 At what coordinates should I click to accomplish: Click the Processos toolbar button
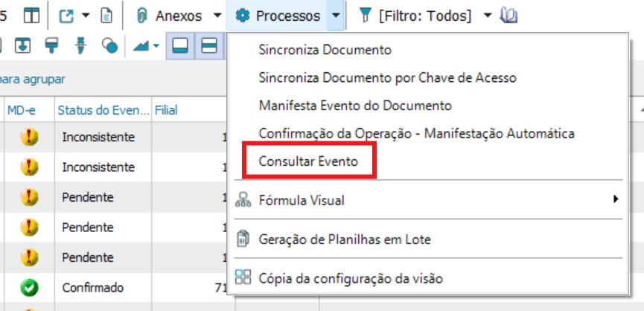pyautogui.click(x=279, y=16)
